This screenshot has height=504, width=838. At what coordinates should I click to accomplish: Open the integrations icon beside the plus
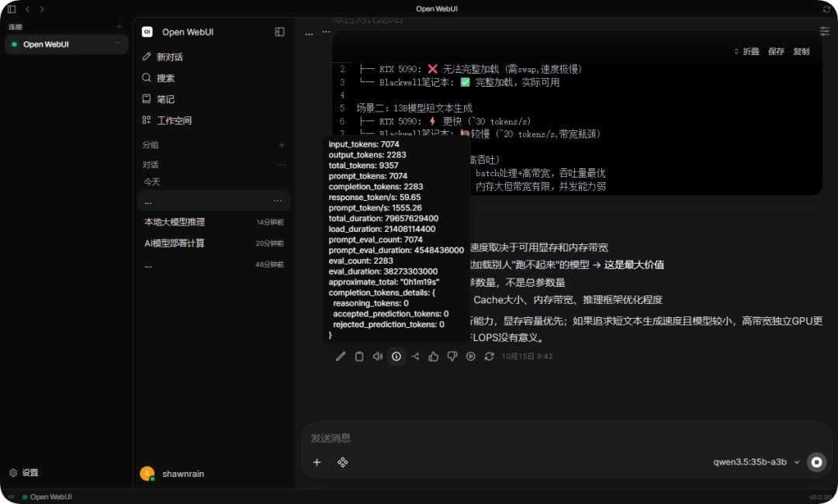pyautogui.click(x=343, y=462)
